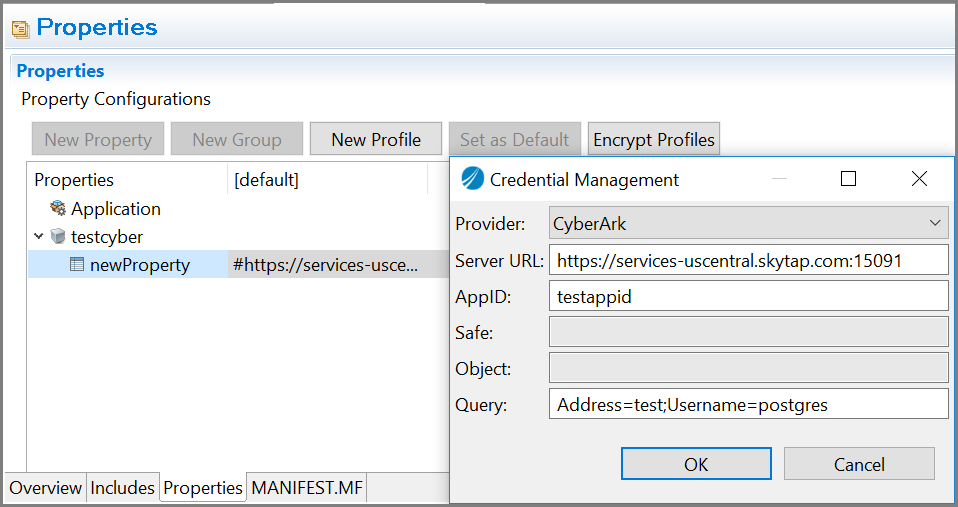
Task: Click the Properties editor header icon
Action: pyautogui.click(x=20, y=28)
